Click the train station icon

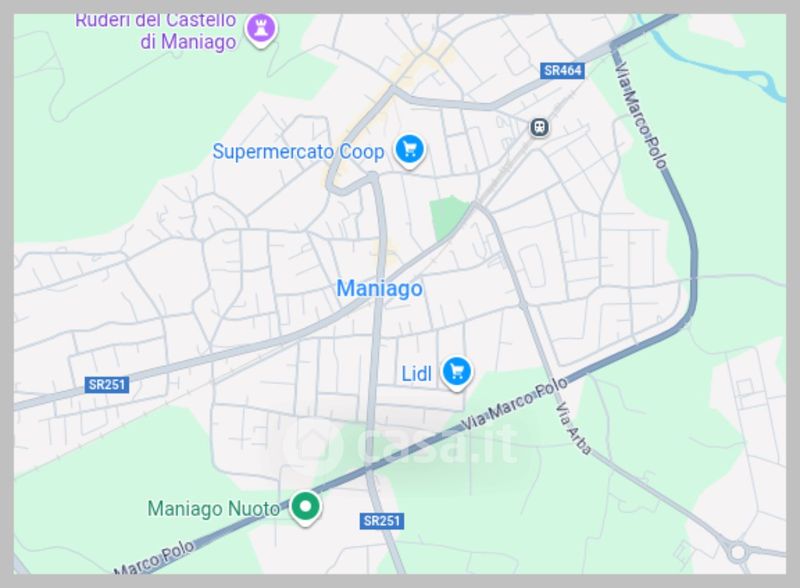[x=539, y=127]
